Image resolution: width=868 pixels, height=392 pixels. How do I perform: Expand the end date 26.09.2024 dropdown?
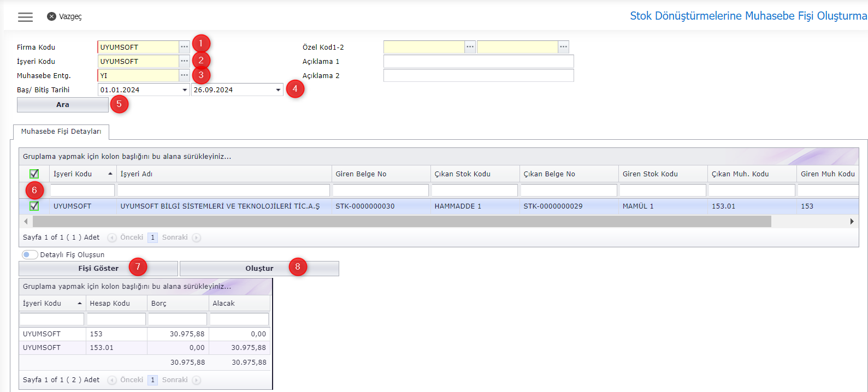(278, 90)
